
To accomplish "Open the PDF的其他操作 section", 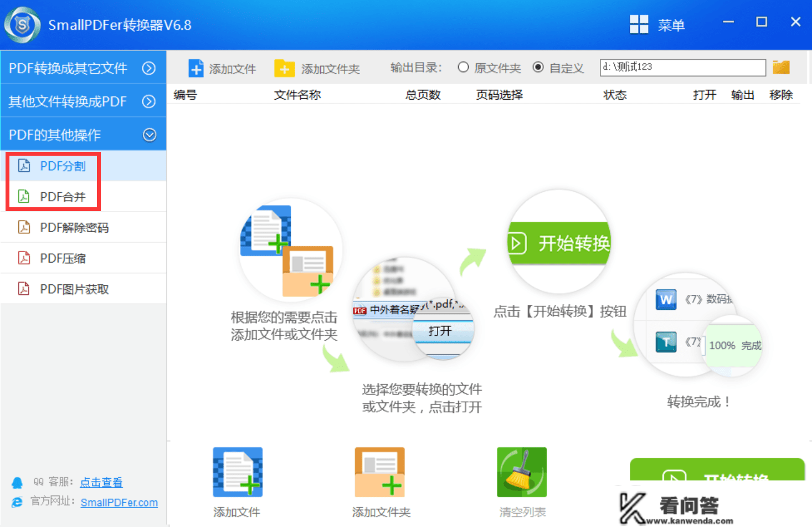I will click(x=83, y=134).
